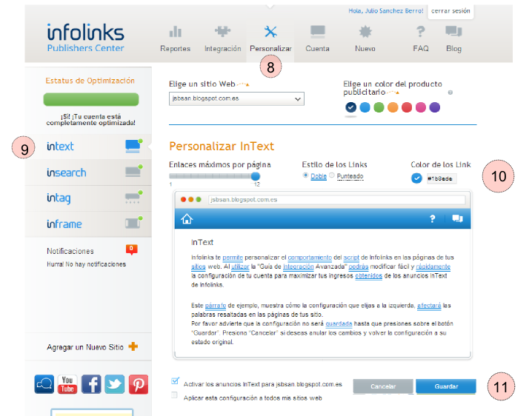Click Agregar un Nuevo Sitio link

coord(85,347)
